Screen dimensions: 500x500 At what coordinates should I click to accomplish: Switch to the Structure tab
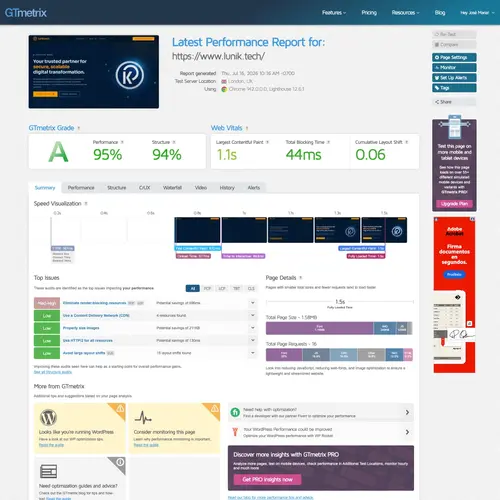(x=117, y=188)
